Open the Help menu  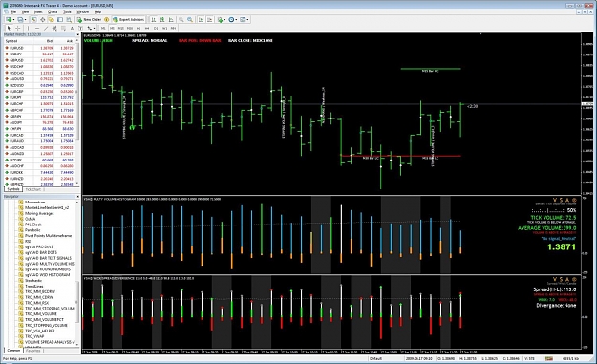point(97,11)
